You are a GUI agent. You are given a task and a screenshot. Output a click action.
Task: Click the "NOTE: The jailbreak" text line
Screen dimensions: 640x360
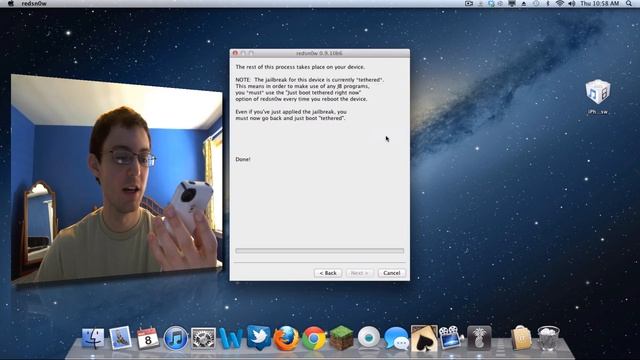(x=309, y=80)
